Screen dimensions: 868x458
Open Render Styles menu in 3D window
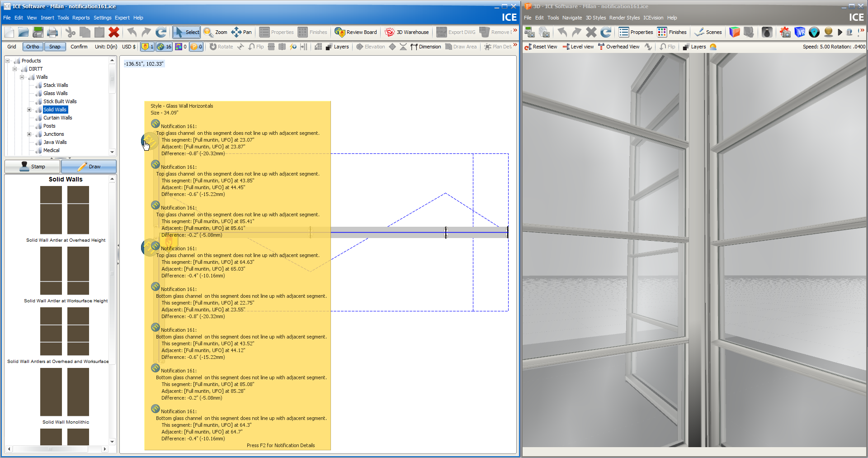(624, 18)
